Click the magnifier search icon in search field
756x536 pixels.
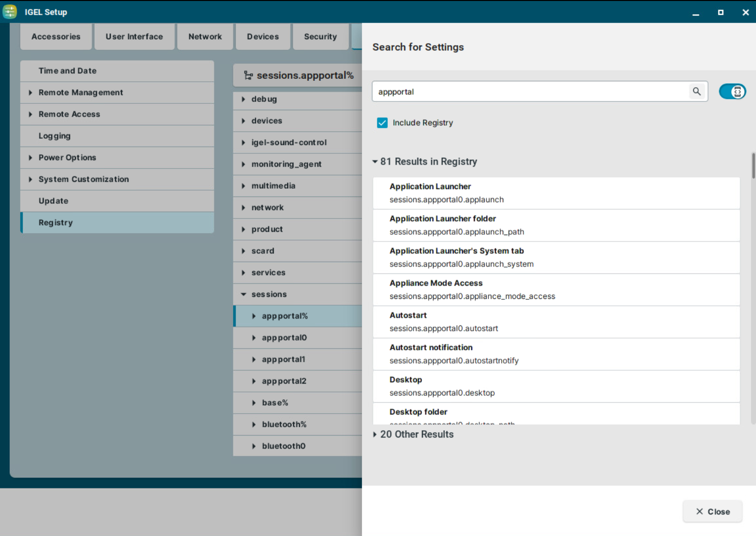pos(696,92)
